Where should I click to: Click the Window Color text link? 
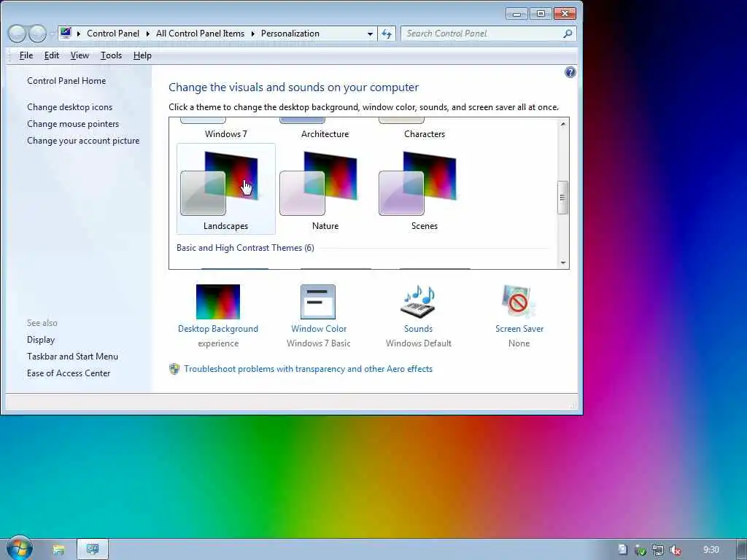[319, 329]
